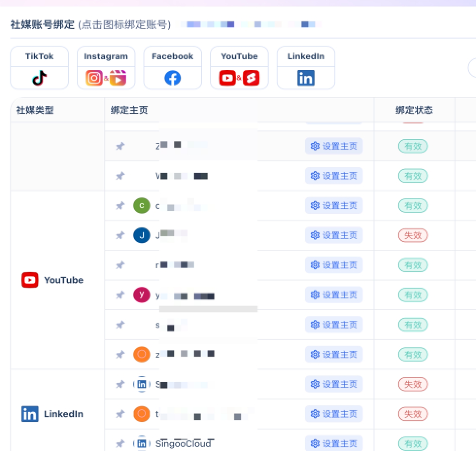
Task: Click the 有效 status on the pink y row
Action: click(413, 295)
